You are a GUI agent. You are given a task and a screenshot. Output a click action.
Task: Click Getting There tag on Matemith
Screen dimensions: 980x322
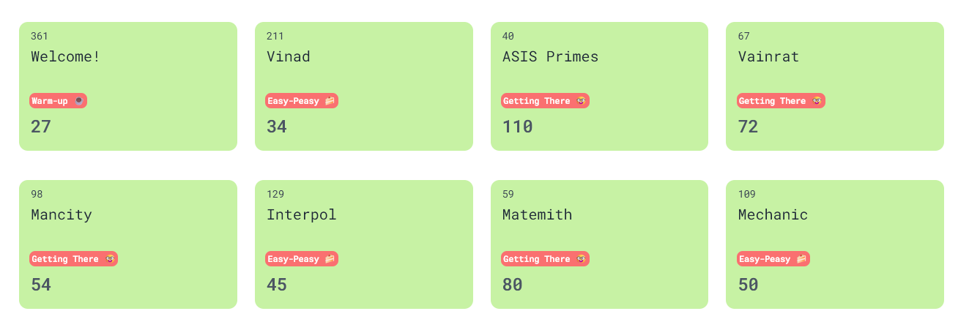[x=545, y=259]
